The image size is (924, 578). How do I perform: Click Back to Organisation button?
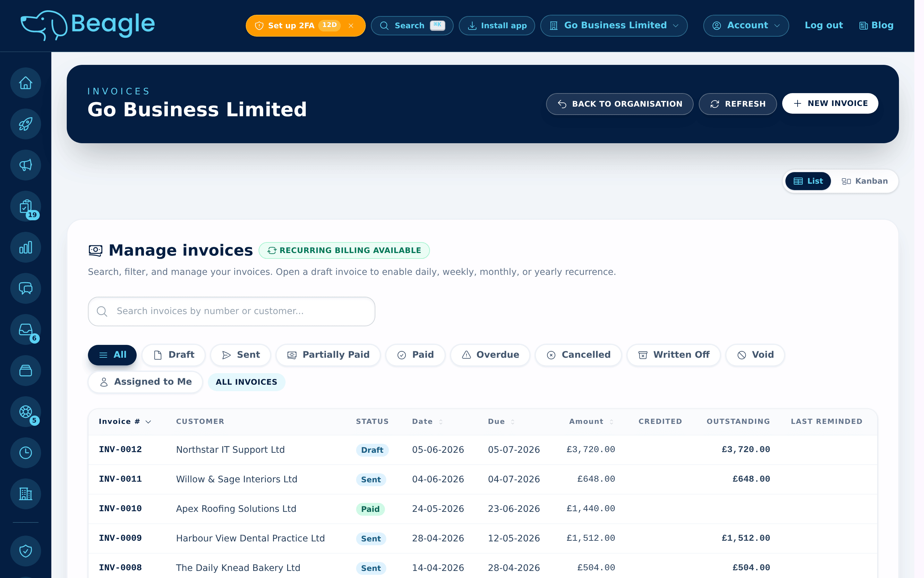click(x=619, y=104)
